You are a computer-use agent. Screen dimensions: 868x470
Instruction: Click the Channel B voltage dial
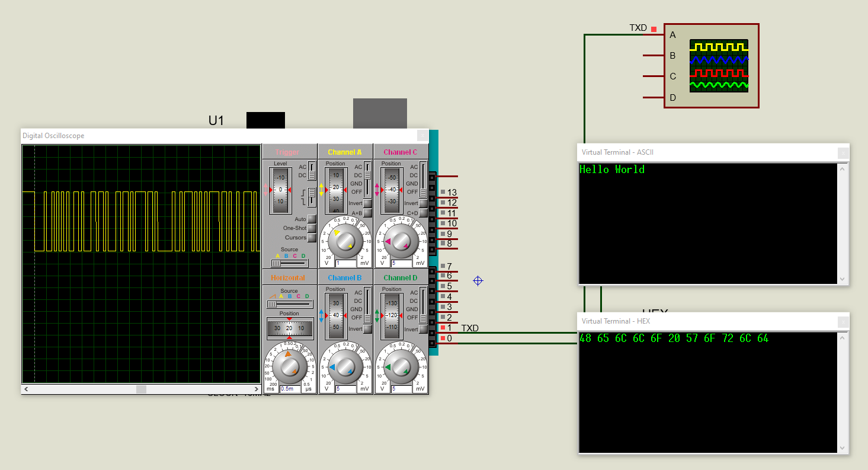coord(345,367)
